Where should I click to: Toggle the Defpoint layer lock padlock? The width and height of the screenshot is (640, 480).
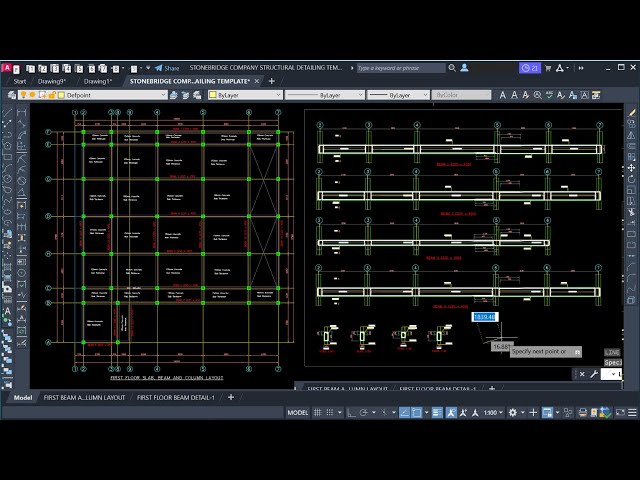pyautogui.click(x=52, y=95)
